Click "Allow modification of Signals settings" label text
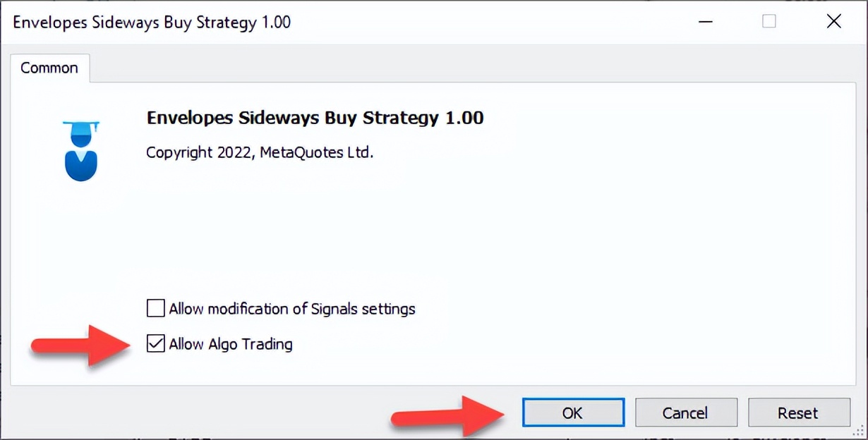 click(292, 309)
